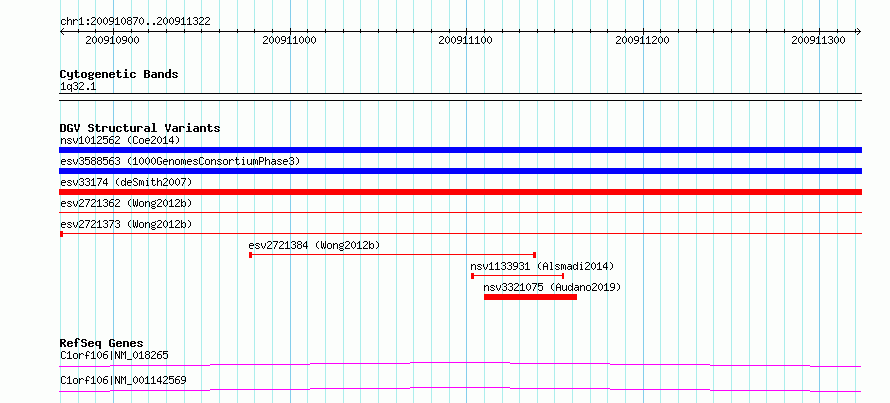The height and width of the screenshot is (403, 890).
Task: Open nsv1012562 (Coe2014) label
Action: (x=120, y=140)
